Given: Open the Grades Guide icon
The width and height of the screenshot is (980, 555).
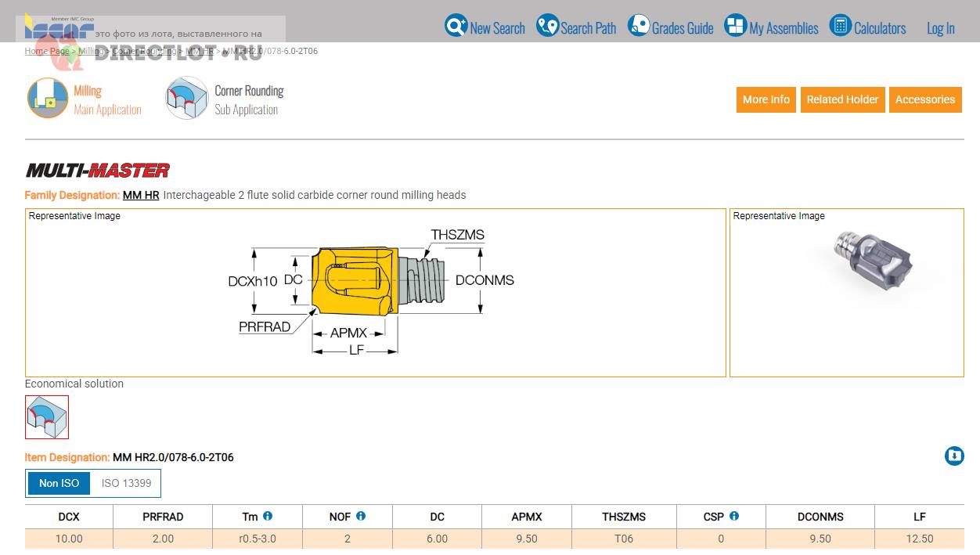Looking at the screenshot, I should click(x=639, y=26).
